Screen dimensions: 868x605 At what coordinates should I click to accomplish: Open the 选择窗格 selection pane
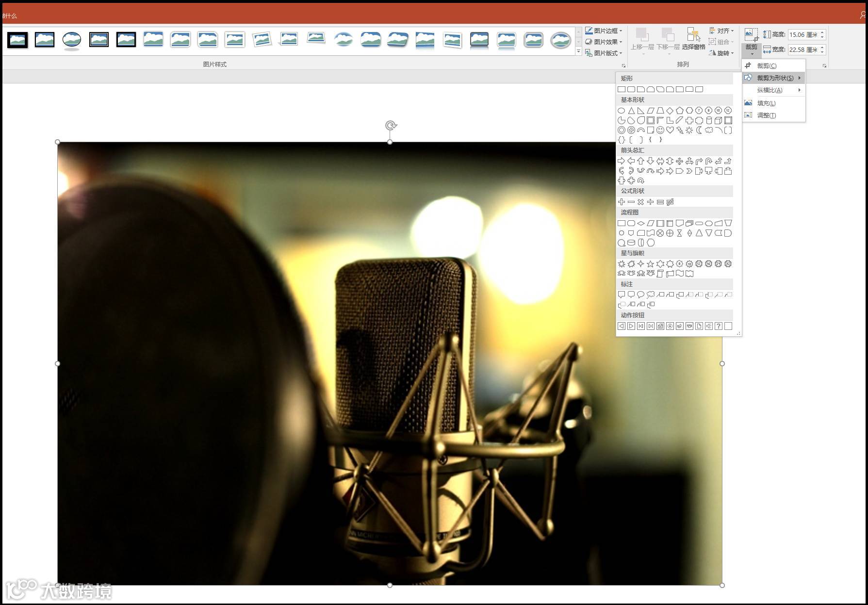click(x=693, y=39)
